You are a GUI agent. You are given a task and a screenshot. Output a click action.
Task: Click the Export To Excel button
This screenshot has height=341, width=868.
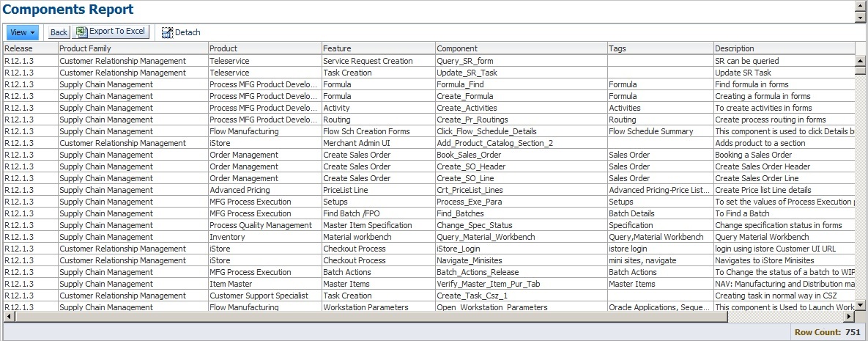pos(110,32)
